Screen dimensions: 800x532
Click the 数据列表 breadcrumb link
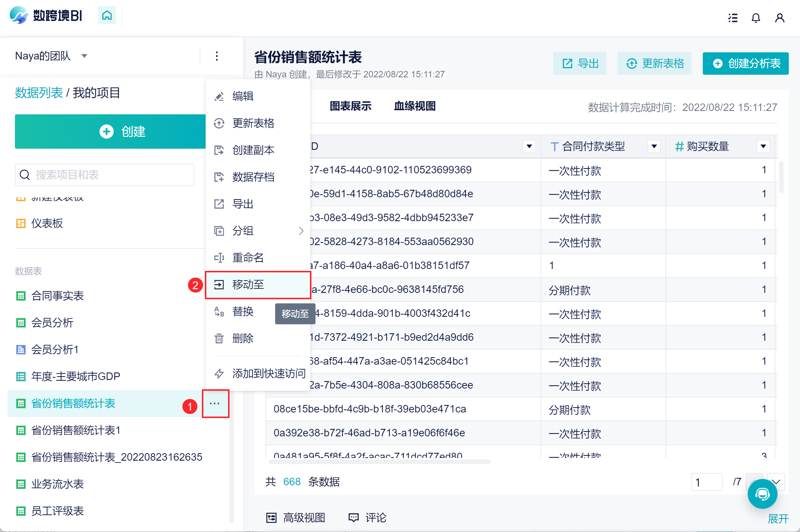click(x=39, y=93)
